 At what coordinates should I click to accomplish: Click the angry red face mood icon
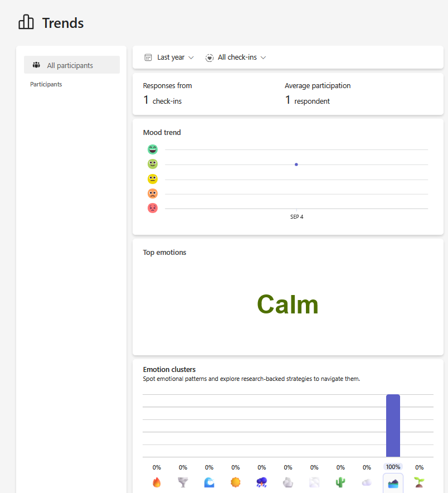(153, 208)
